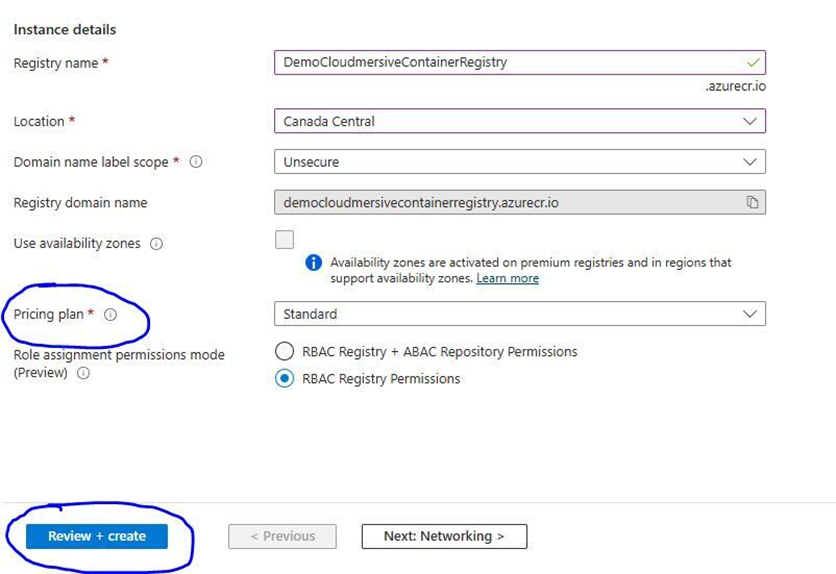Select RBAC Registry + ABAC Repository Permissions option
Screen dimensions: 836x574
point(284,352)
